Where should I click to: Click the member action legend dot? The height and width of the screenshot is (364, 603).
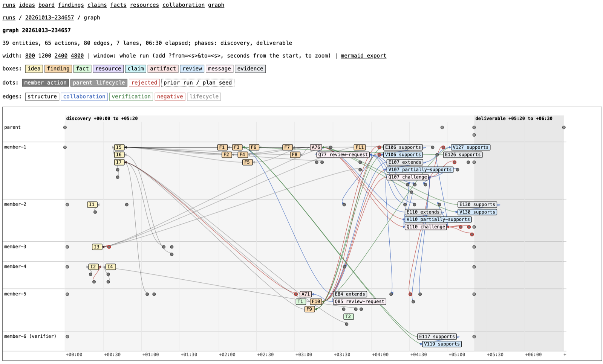(x=45, y=82)
